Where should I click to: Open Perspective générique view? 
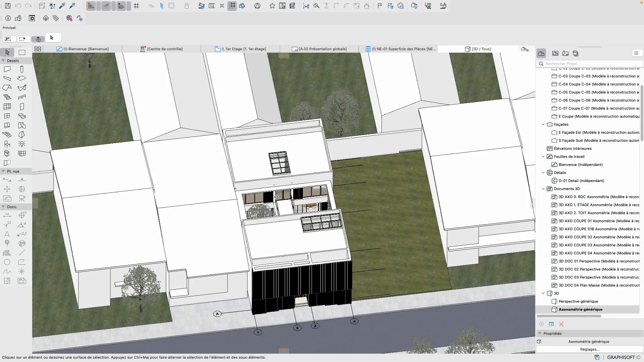(578, 301)
